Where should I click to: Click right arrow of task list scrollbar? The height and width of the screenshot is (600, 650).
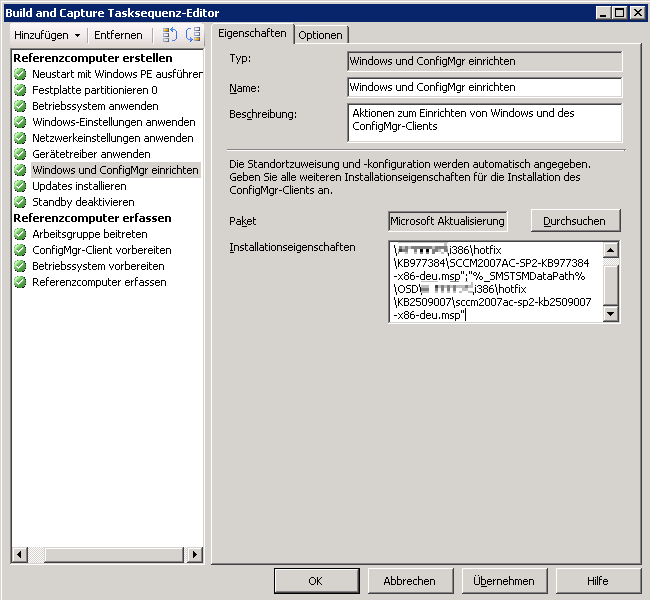(196, 554)
